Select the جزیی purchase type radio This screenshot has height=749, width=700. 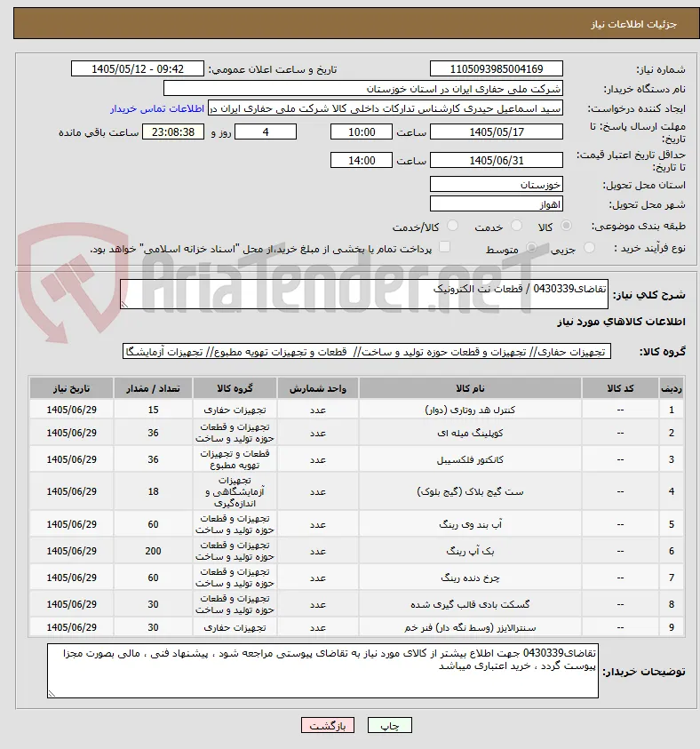click(x=590, y=247)
